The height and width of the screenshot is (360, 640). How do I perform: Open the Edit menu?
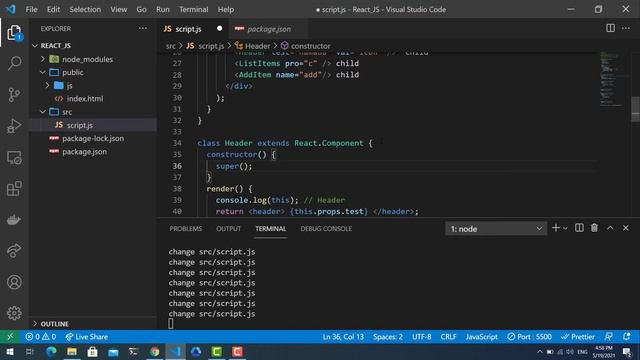pos(53,9)
